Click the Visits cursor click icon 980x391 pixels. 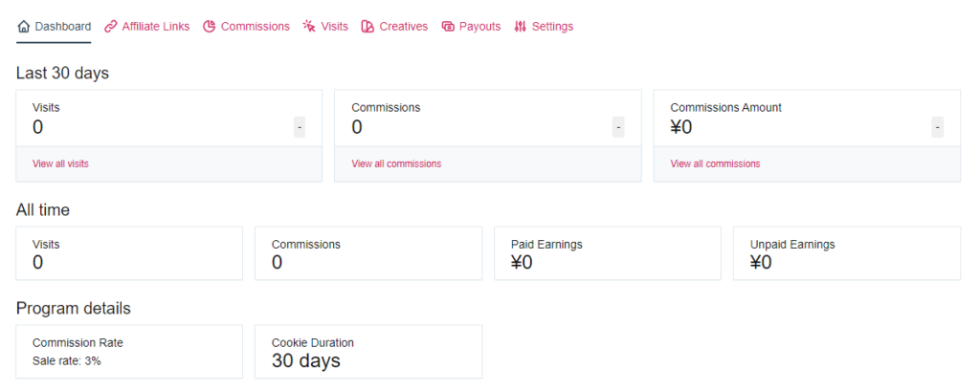point(309,27)
